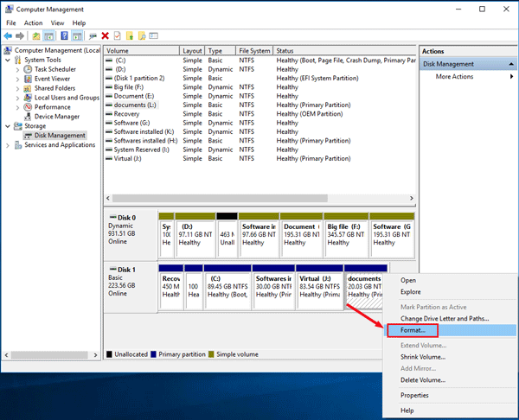Click the Shared Folders icon
519x420 pixels.
pyautogui.click(x=28, y=88)
